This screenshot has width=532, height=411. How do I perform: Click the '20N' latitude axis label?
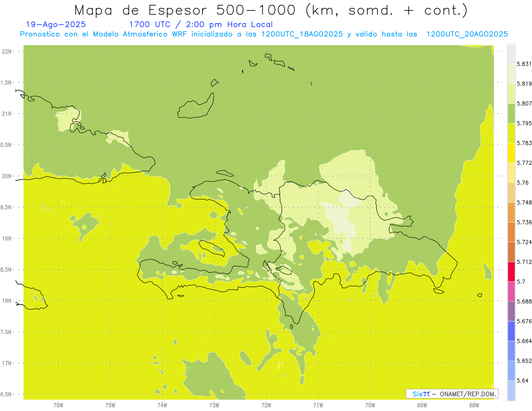click(x=7, y=176)
